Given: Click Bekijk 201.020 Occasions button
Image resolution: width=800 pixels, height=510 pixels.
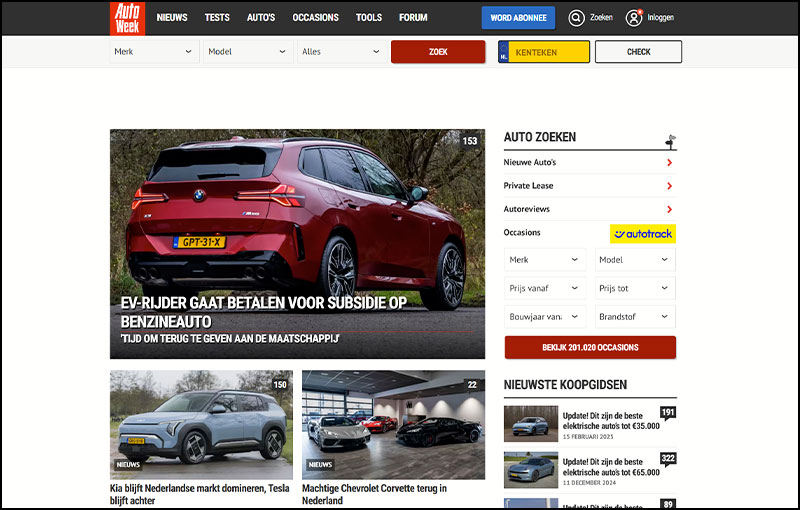Looking at the screenshot, I should [x=590, y=347].
